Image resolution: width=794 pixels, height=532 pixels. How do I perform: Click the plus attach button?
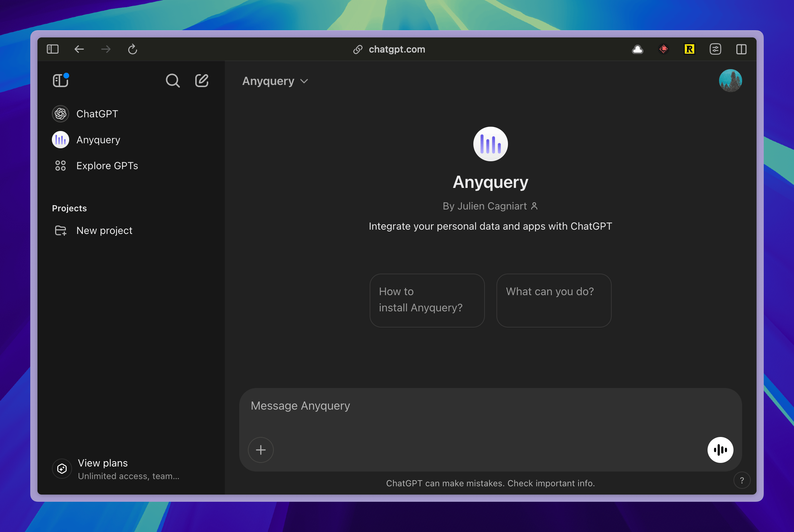pos(261,450)
